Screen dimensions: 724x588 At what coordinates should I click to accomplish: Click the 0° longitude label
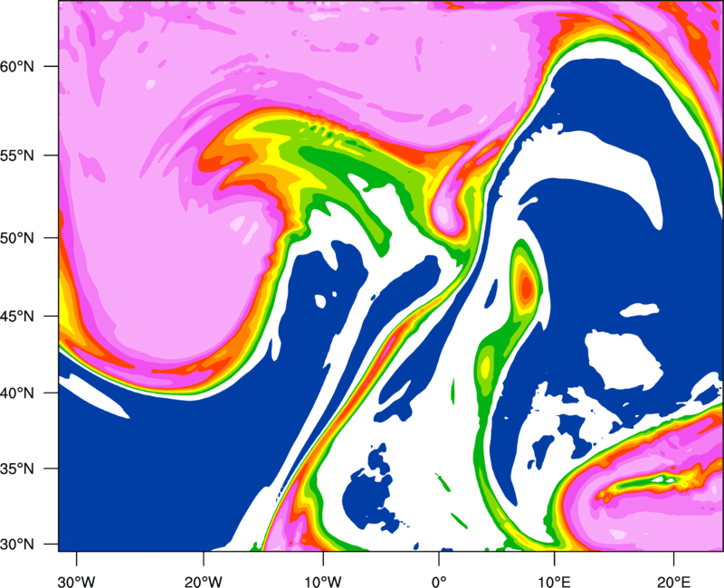point(439,582)
